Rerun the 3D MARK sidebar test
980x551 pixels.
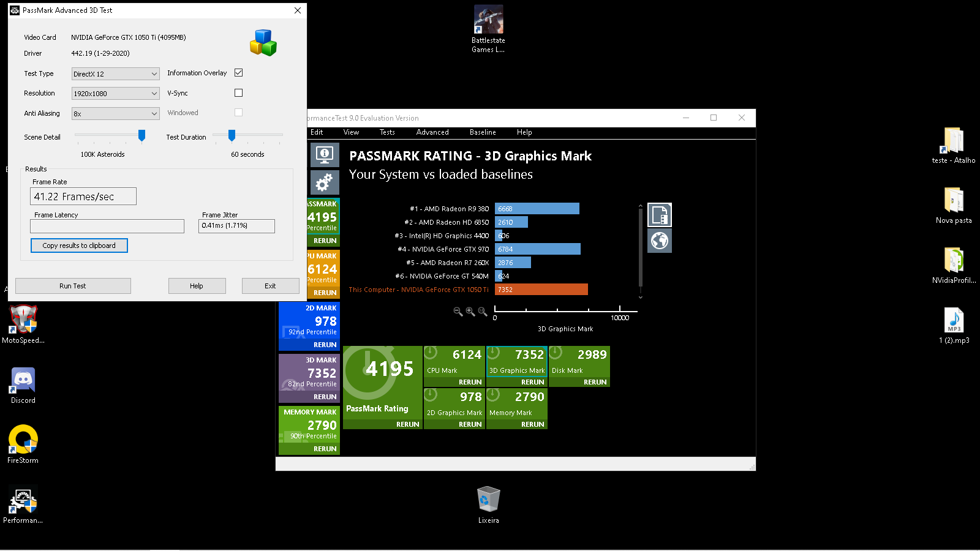tap(325, 397)
